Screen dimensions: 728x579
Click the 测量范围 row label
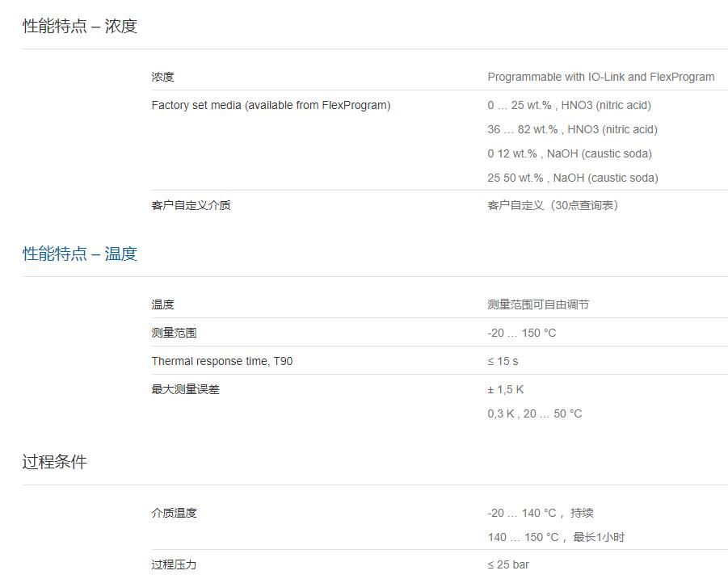click(x=174, y=333)
